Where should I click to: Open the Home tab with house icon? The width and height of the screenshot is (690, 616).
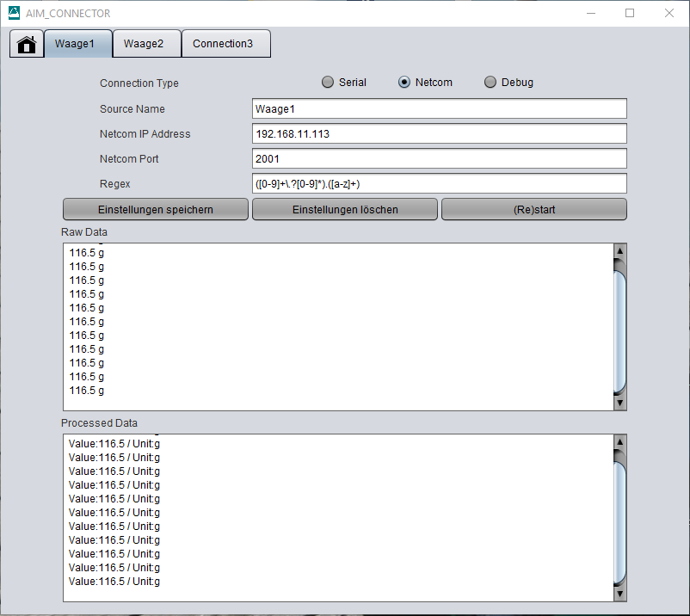27,44
